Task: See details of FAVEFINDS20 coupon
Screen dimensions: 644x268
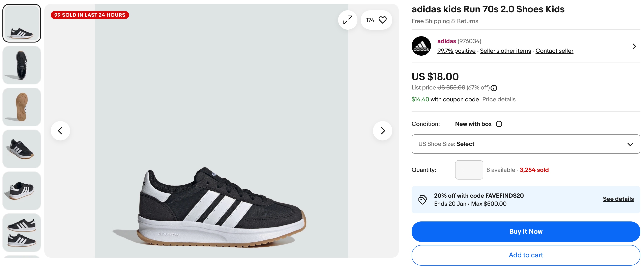Action: (x=618, y=199)
